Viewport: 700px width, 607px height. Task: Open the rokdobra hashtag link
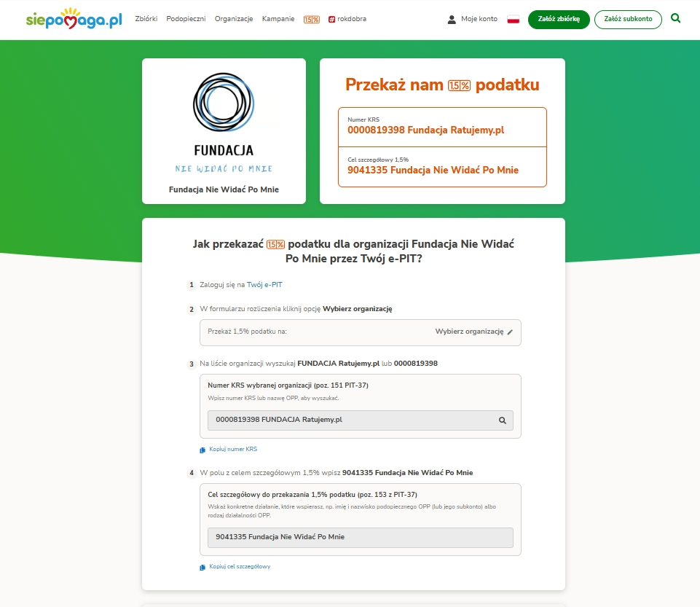[347, 19]
